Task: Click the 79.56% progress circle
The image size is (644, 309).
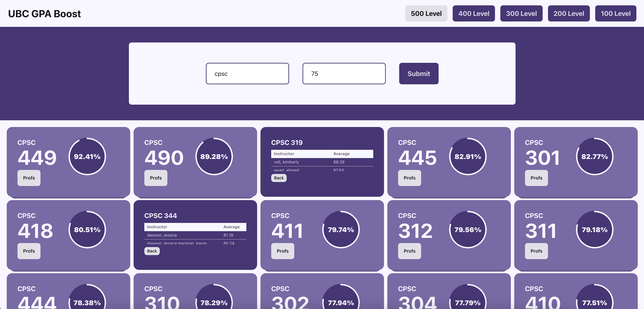Action: click(x=468, y=230)
